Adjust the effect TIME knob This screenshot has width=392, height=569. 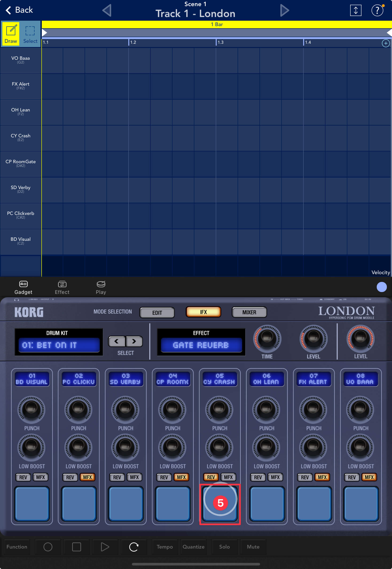coord(267,338)
